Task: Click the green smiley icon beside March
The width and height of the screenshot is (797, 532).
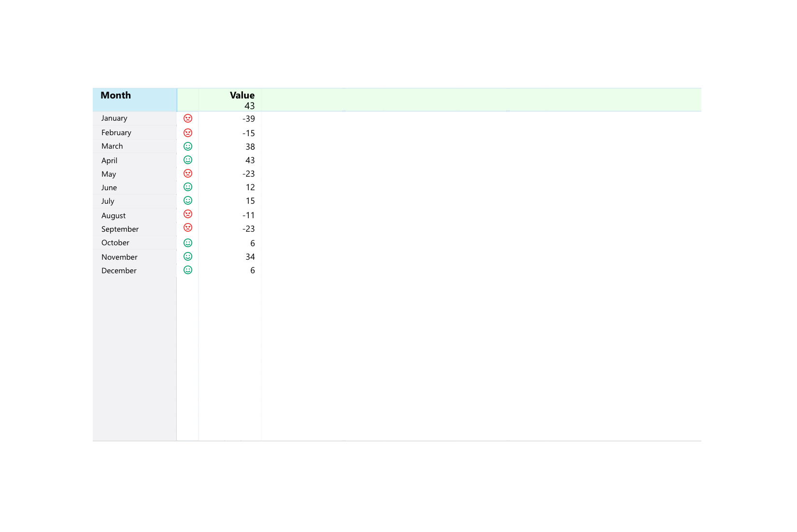Action: (x=187, y=146)
